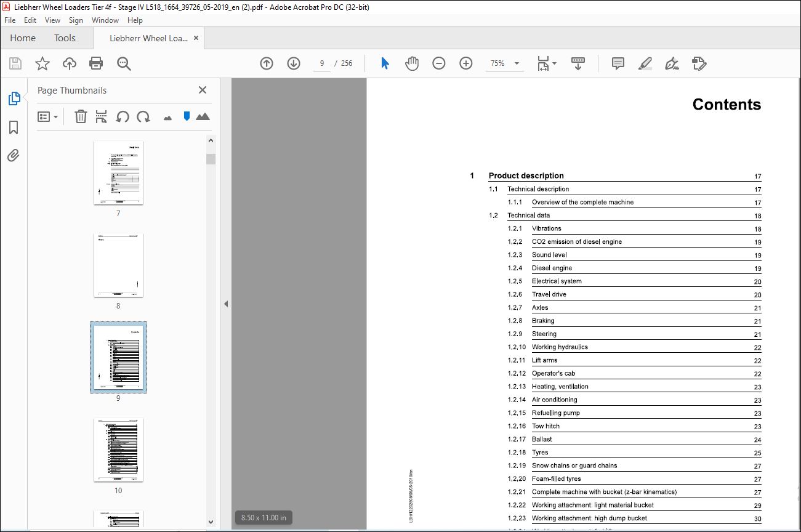Zoom out with the minus button

pyautogui.click(x=439, y=63)
